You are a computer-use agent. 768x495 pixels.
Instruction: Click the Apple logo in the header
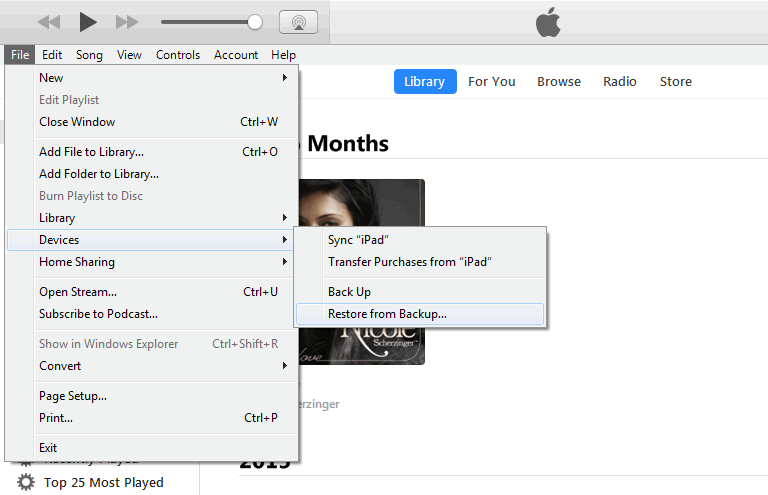click(x=548, y=22)
